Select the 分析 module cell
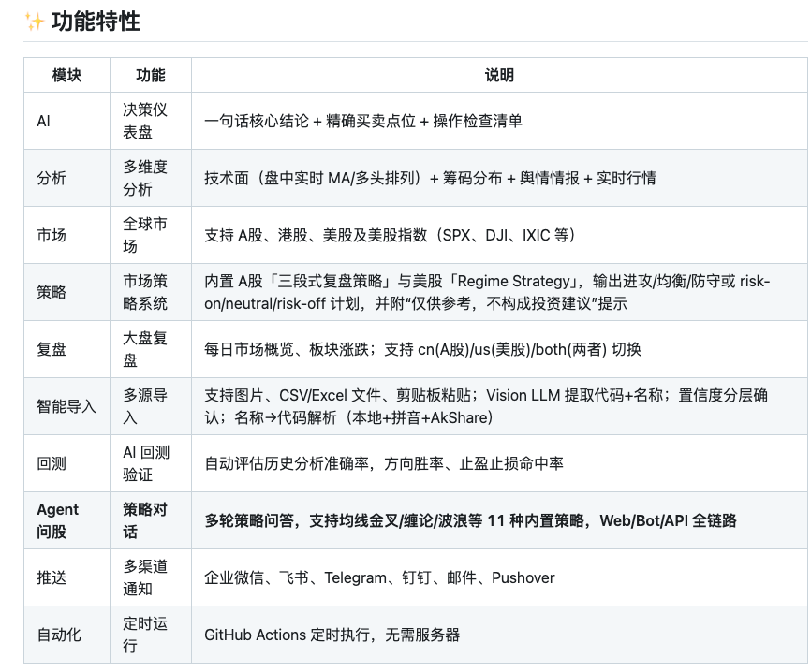 click(x=66, y=179)
